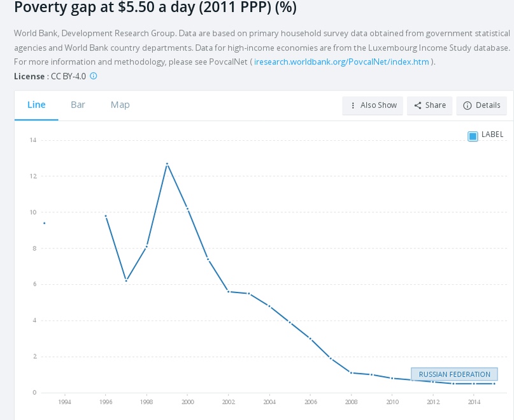Open the iresearch.worldbank.org PovcalNet link
Image resolution: width=514 pixels, height=420 pixels.
(341, 62)
